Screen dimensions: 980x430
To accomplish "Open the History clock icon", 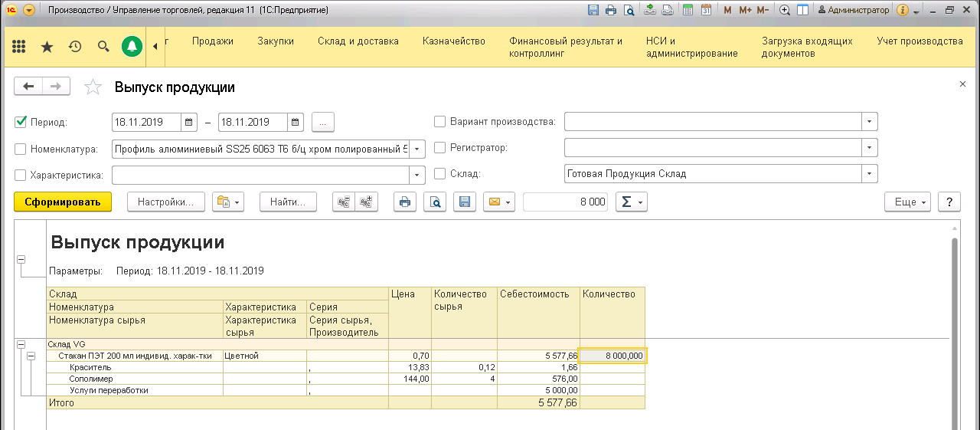I will 75,47.
